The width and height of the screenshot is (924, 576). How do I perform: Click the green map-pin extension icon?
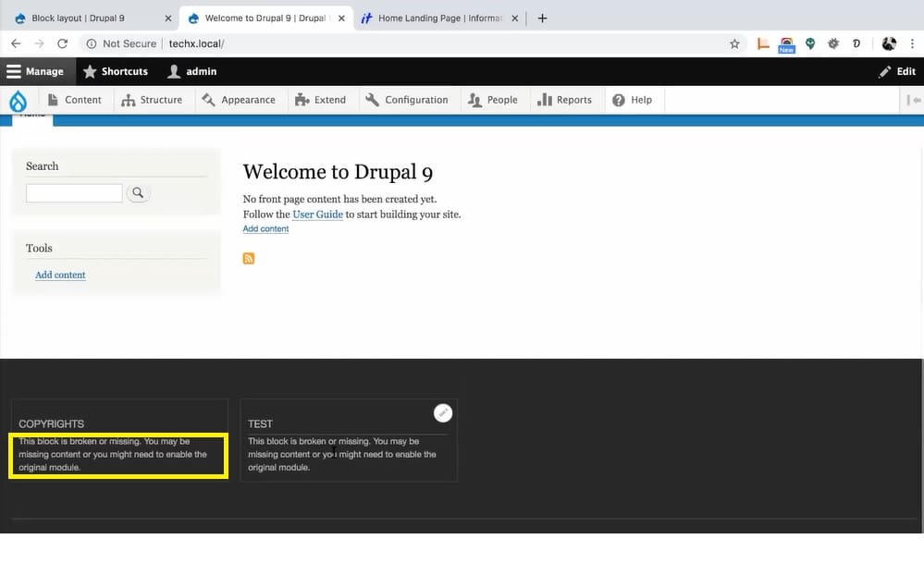[x=810, y=43]
